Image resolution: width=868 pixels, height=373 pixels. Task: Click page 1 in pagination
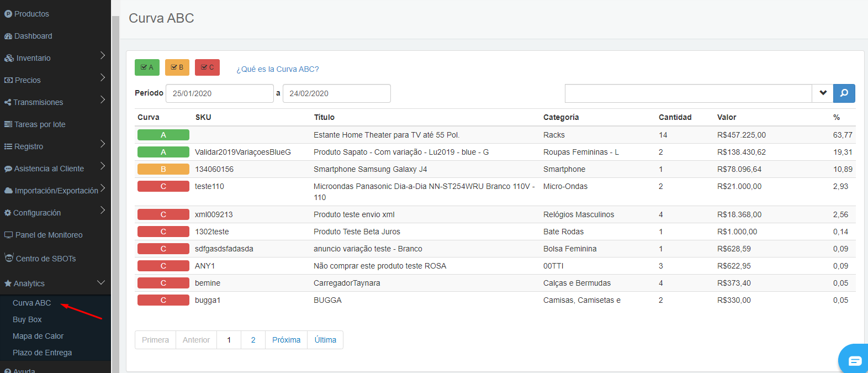pos(229,340)
